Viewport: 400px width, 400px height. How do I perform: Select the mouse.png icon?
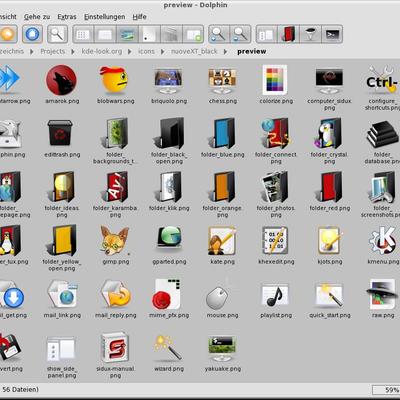coord(217,297)
